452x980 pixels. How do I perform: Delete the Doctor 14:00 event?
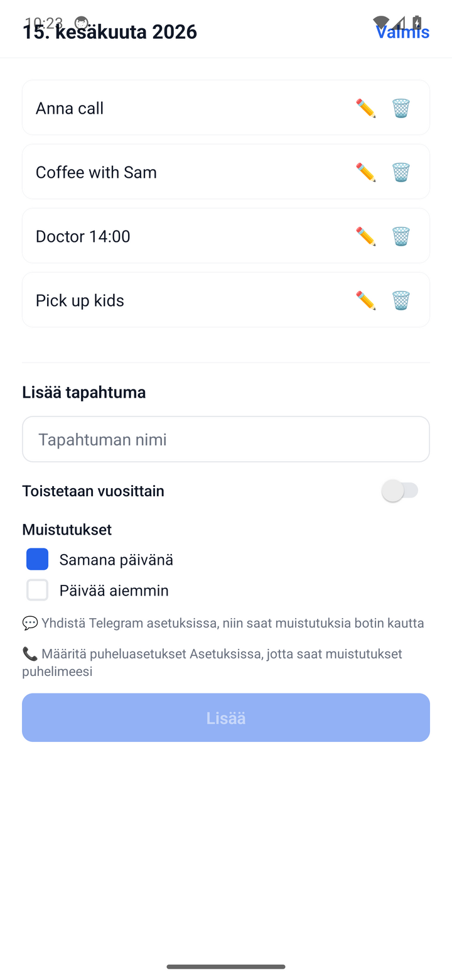pos(401,236)
